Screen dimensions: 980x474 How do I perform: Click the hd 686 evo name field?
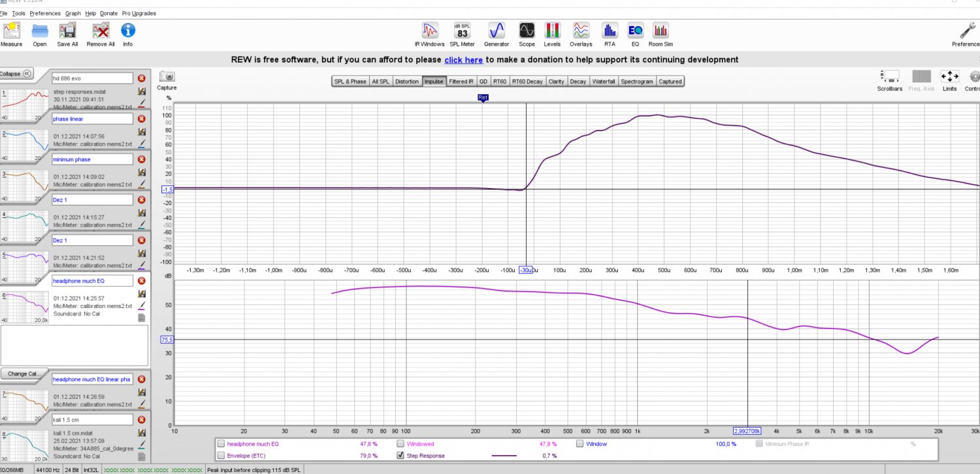point(92,78)
